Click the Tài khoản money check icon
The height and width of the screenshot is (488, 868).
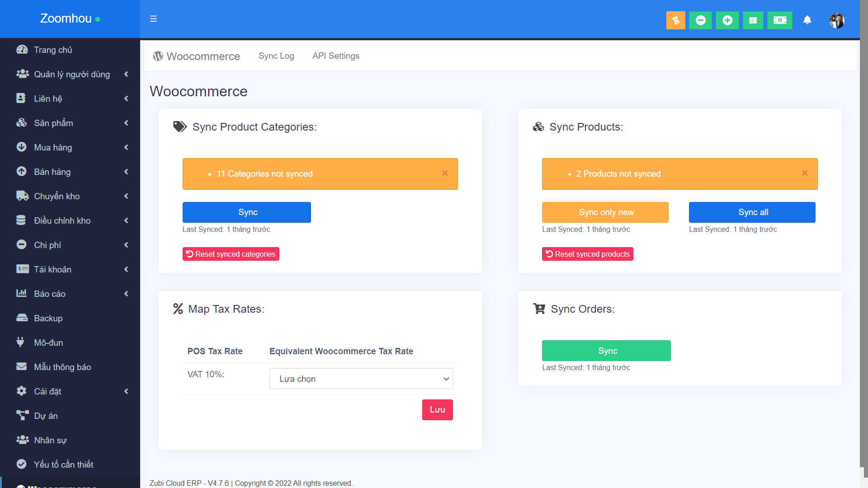22,269
